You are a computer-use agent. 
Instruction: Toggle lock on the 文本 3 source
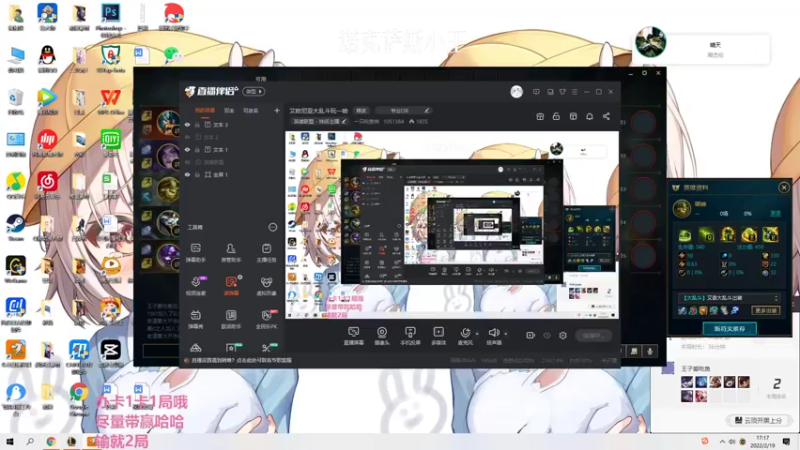click(197, 124)
